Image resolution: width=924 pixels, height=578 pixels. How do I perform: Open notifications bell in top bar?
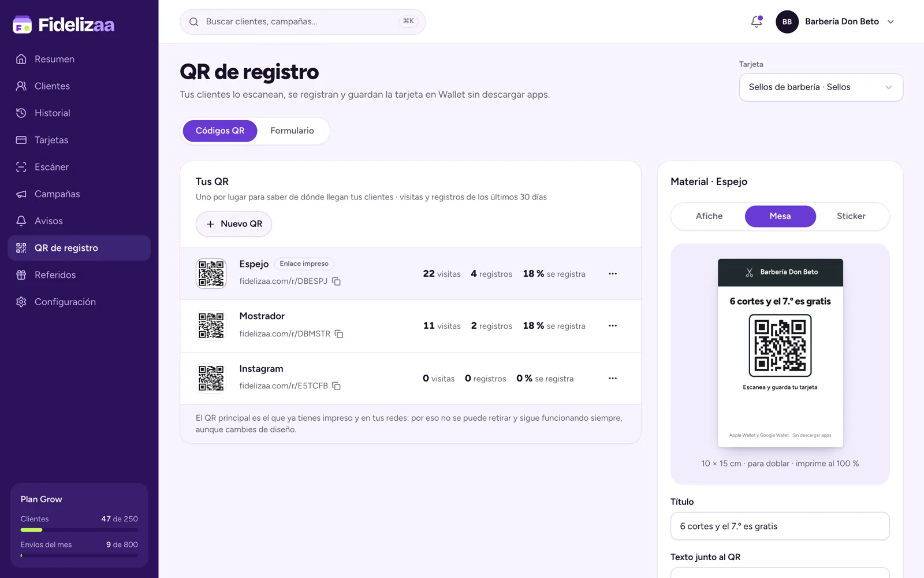[757, 21]
